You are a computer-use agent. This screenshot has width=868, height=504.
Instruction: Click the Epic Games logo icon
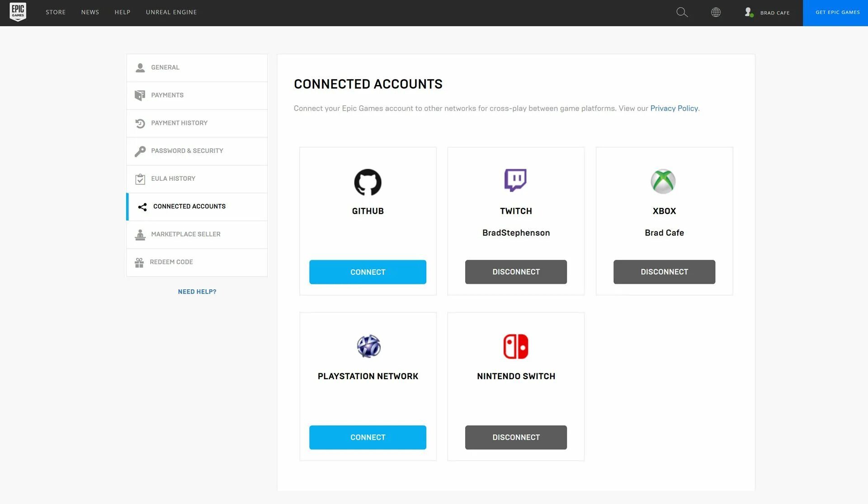[17, 11]
